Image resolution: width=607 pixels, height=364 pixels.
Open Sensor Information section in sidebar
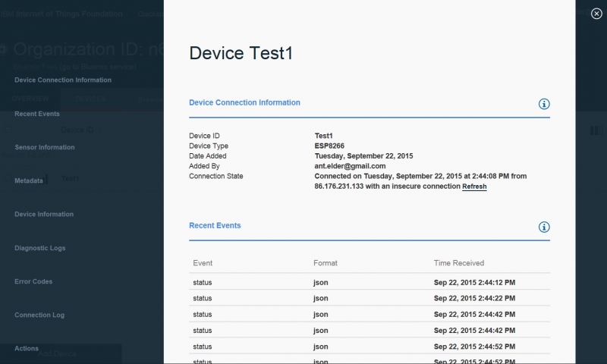pos(45,147)
